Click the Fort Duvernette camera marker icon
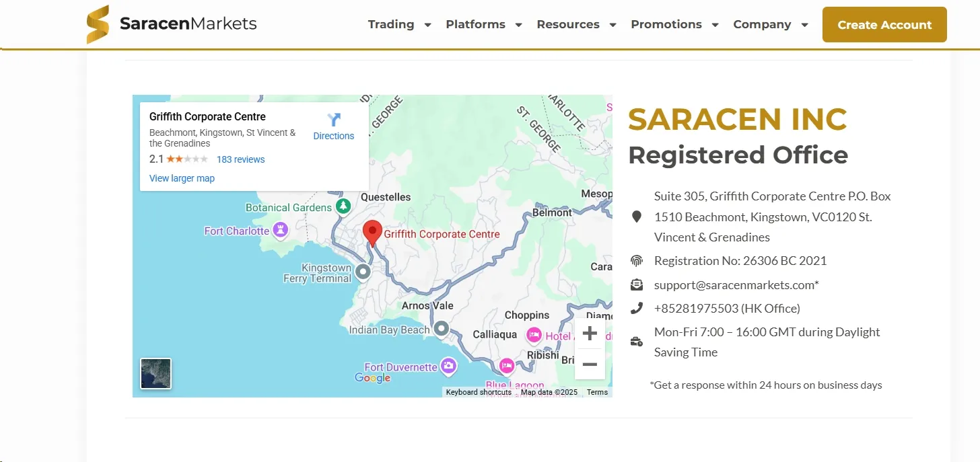Viewport: 980px width, 462px height. click(x=448, y=366)
